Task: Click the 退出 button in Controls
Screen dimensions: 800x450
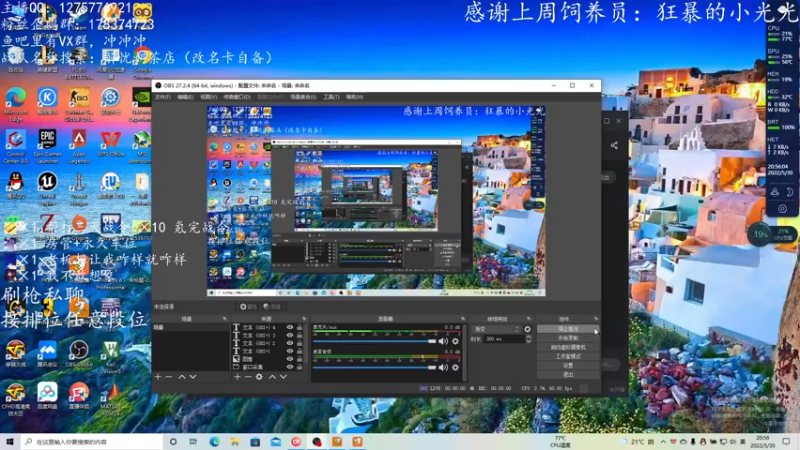Action: 568,374
